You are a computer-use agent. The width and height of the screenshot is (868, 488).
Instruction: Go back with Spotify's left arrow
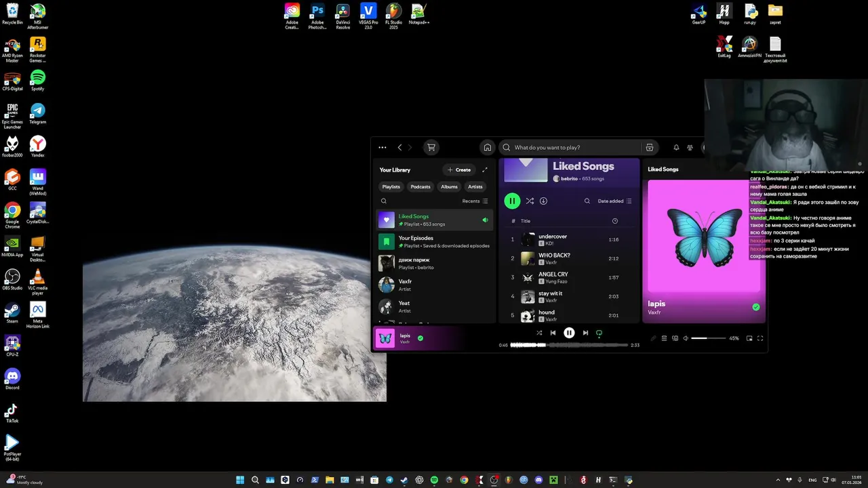point(399,147)
